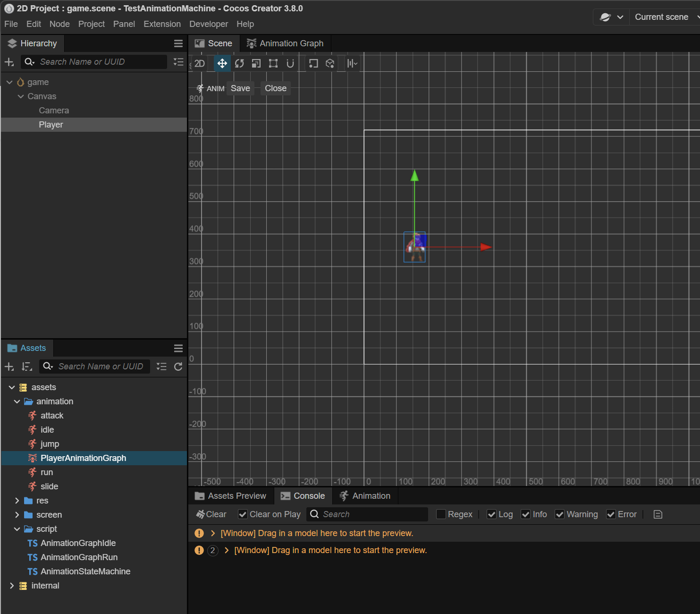Open the Extension menu
The height and width of the screenshot is (614, 700).
tap(162, 24)
